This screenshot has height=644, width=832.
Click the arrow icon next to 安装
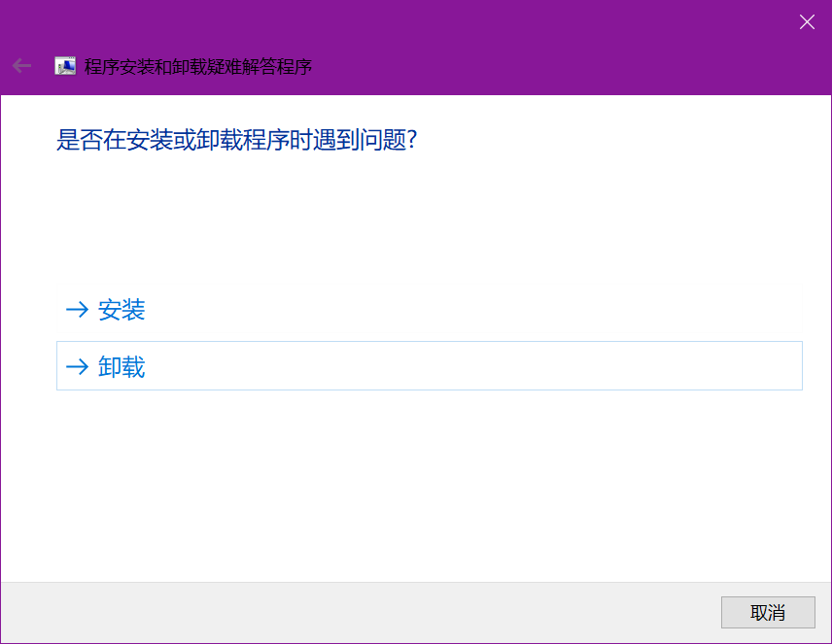tap(76, 310)
